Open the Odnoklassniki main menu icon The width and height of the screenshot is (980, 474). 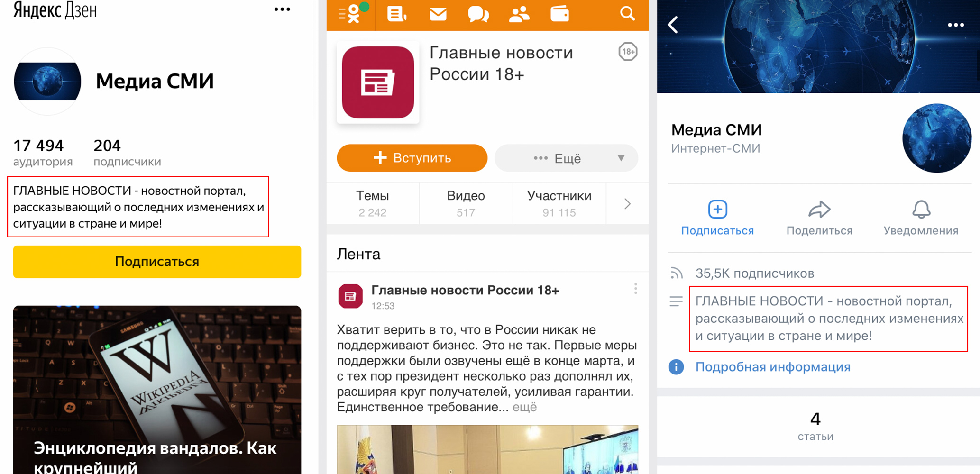[x=351, y=13]
